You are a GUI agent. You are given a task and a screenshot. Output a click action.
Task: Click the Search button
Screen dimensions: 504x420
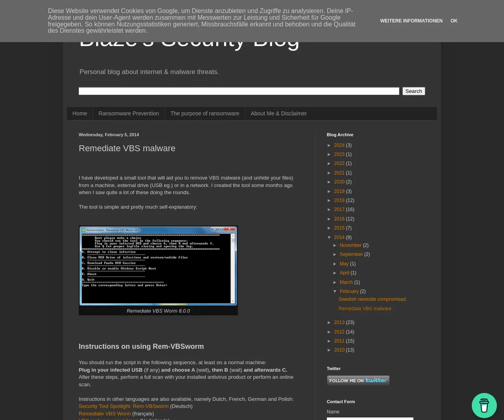(x=413, y=91)
